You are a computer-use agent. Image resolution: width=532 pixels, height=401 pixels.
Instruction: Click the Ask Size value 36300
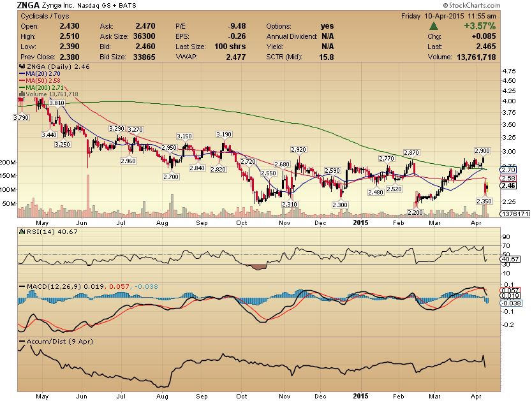(144, 36)
